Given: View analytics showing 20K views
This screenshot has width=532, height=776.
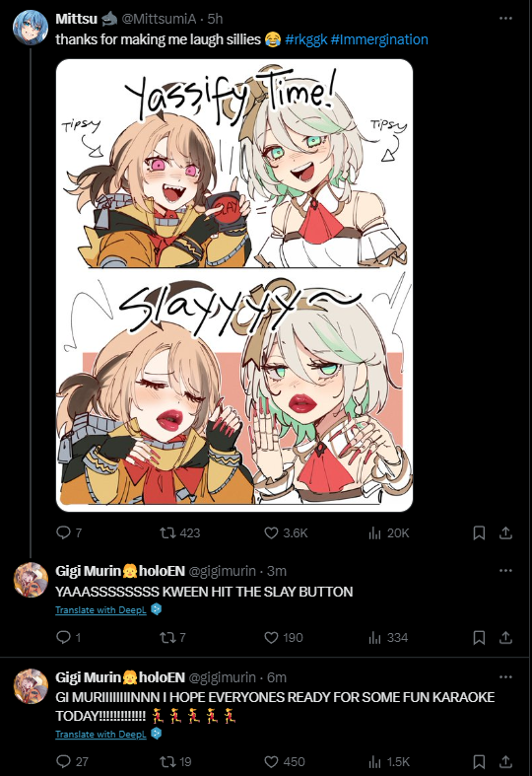Looking at the screenshot, I should click(388, 533).
